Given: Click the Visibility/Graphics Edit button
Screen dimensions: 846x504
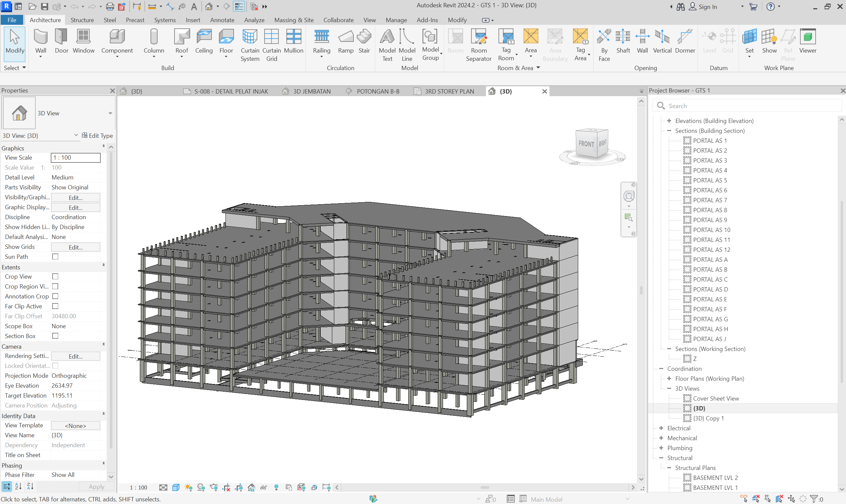Looking at the screenshot, I should (75, 198).
